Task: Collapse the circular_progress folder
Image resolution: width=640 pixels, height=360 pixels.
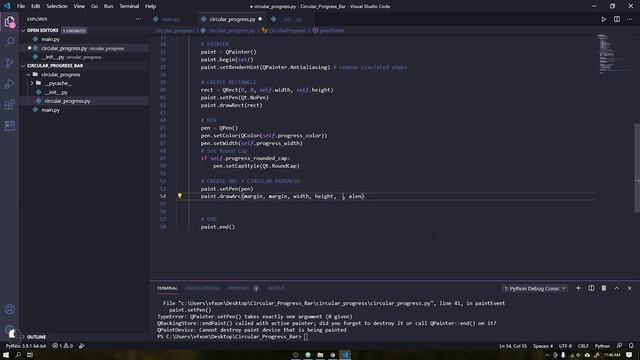Action: point(29,75)
